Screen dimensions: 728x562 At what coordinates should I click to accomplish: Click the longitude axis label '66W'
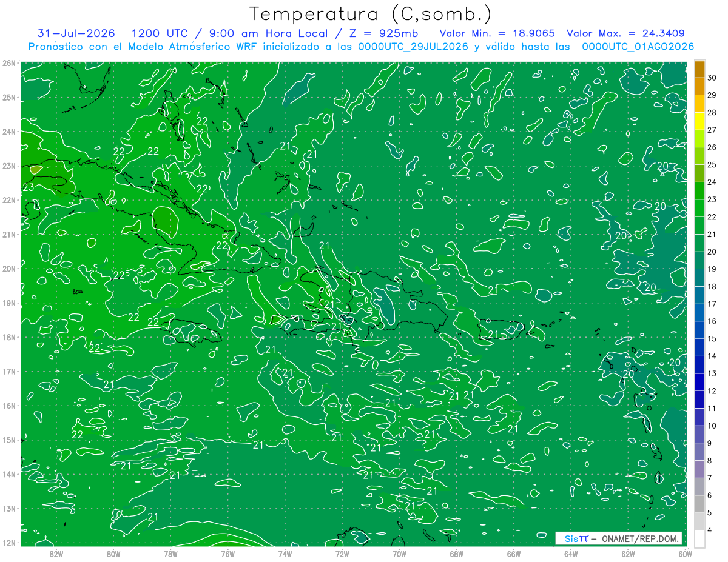click(x=514, y=554)
